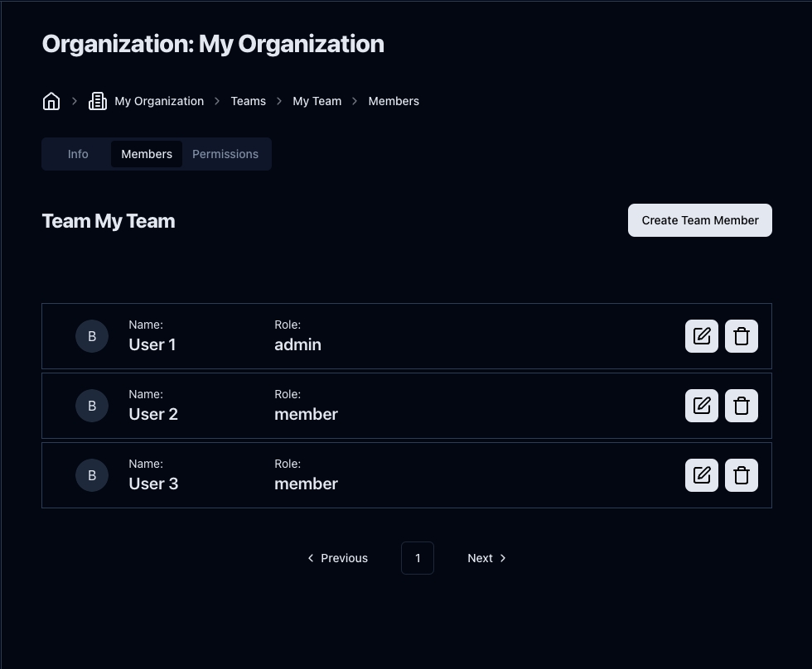812x669 pixels.
Task: Edit User 1 team member
Action: coord(701,336)
